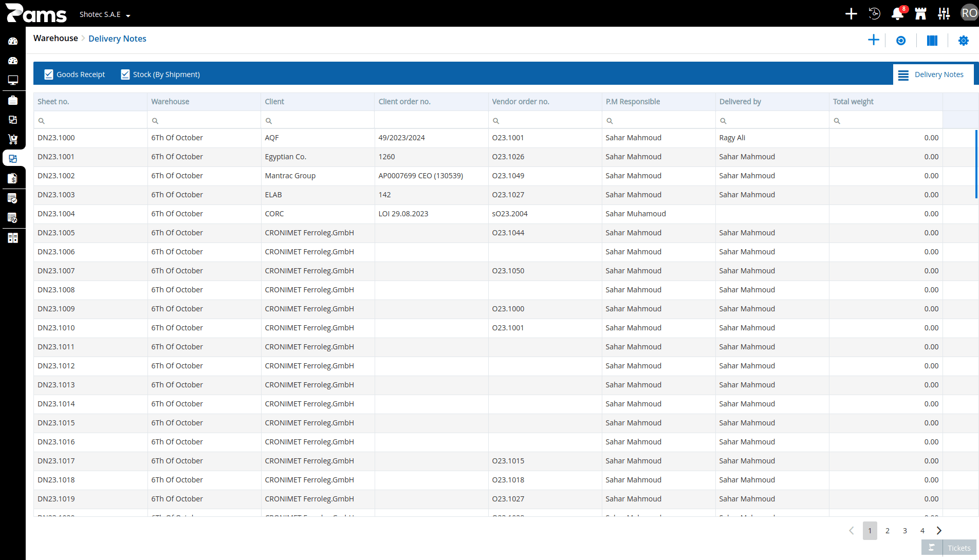Click the Delivered by filter field
The width and height of the screenshot is (979, 560).
coord(772,120)
